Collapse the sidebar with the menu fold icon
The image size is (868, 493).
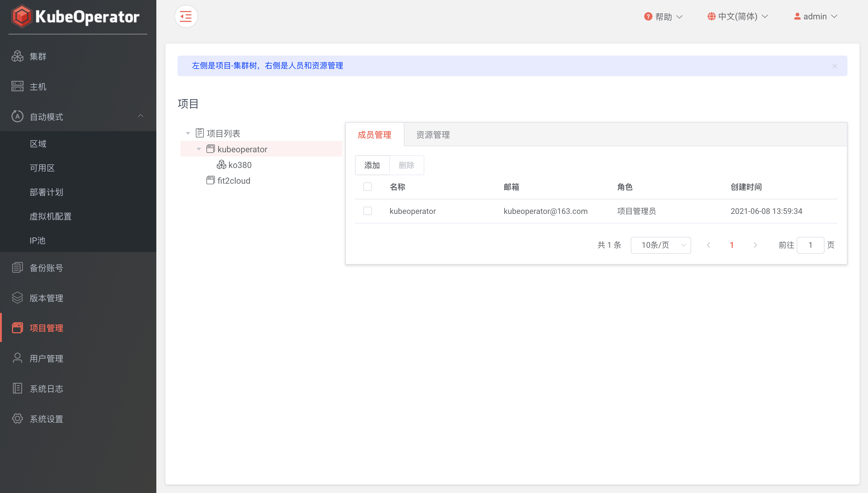[x=186, y=16]
